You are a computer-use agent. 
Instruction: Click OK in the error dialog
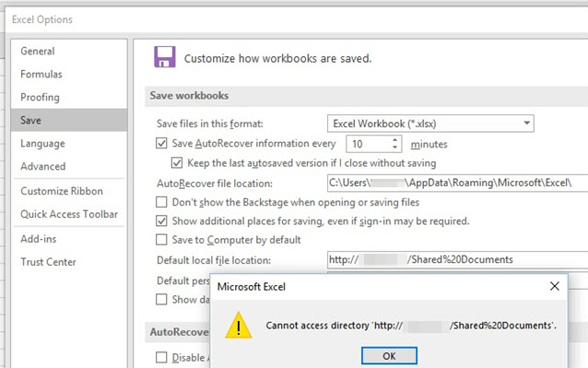coord(389,356)
